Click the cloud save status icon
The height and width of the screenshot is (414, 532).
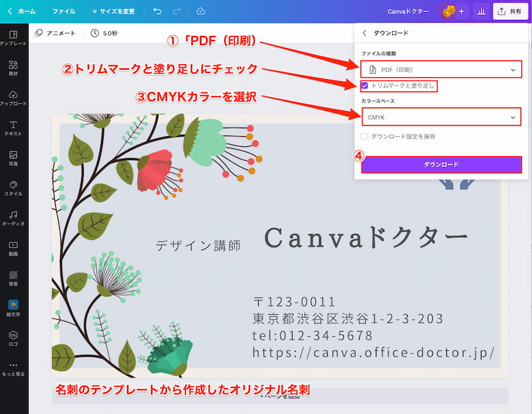[201, 11]
